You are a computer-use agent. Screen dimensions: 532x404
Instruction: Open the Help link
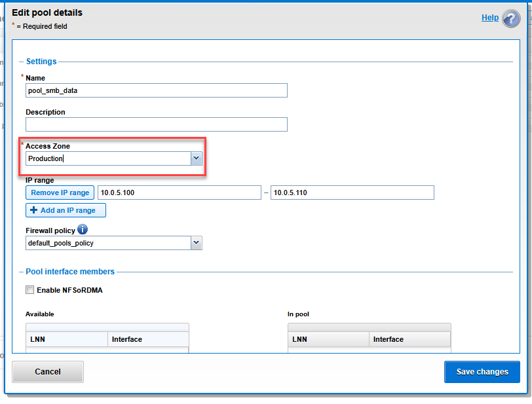point(489,18)
